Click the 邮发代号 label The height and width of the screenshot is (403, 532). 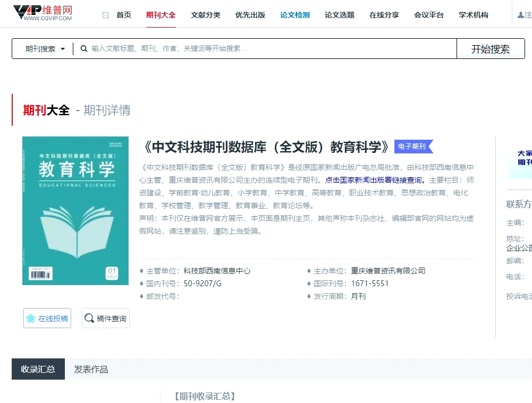(163, 296)
